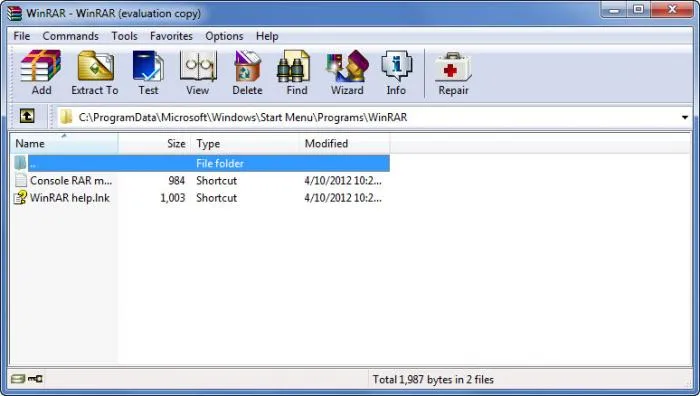
Task: Go up one folder level button
Action: coord(27,117)
